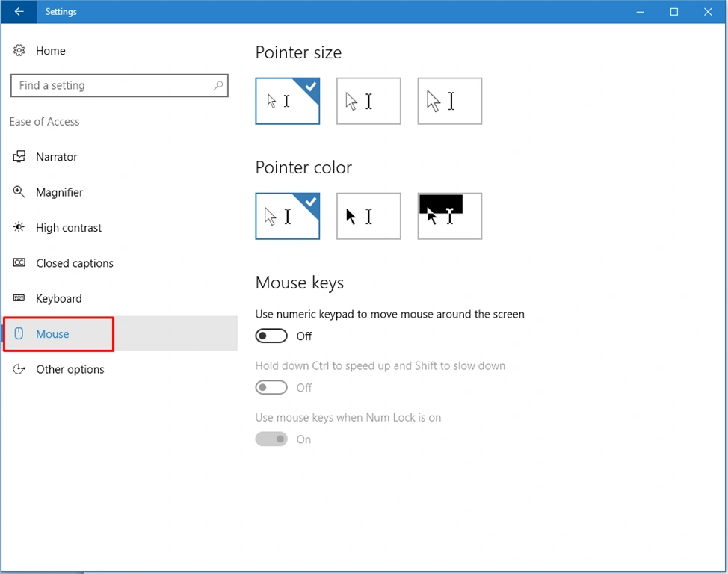The height and width of the screenshot is (574, 728).
Task: Open Home via the gear icon
Action: coord(19,50)
